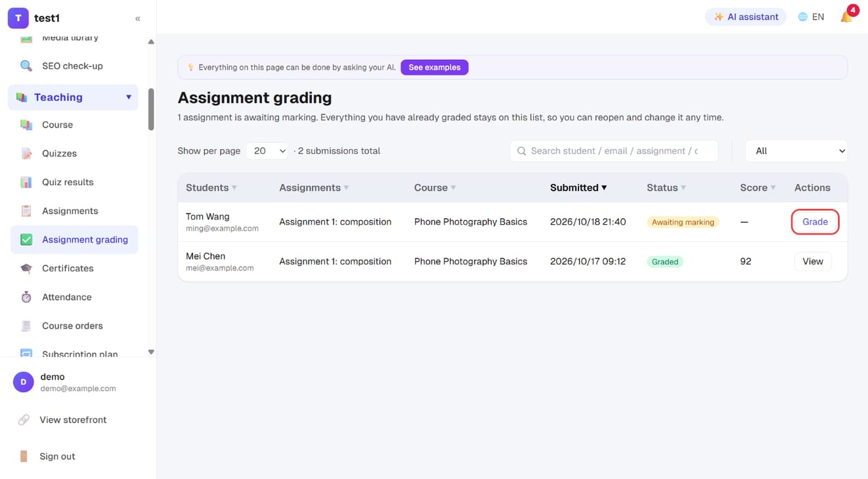Open Quizzes in the sidebar
Viewport: 868px width, 479px height.
click(74, 154)
